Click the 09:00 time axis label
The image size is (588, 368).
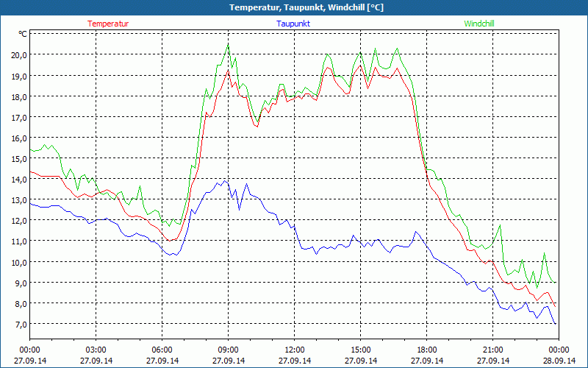(228, 350)
